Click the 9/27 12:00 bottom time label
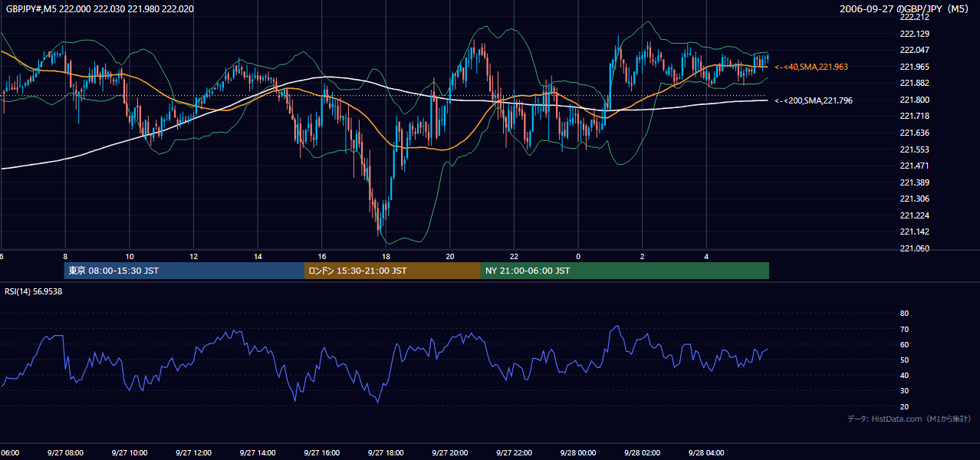 (x=193, y=453)
